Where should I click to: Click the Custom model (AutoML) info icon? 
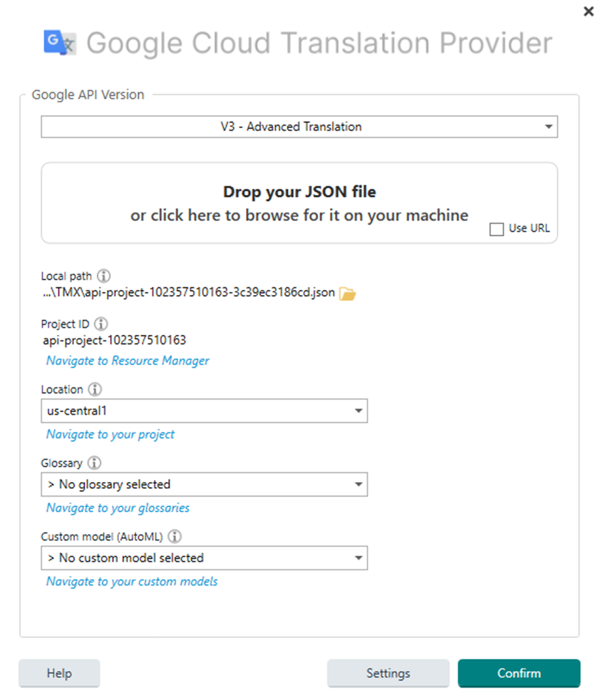pos(175,536)
